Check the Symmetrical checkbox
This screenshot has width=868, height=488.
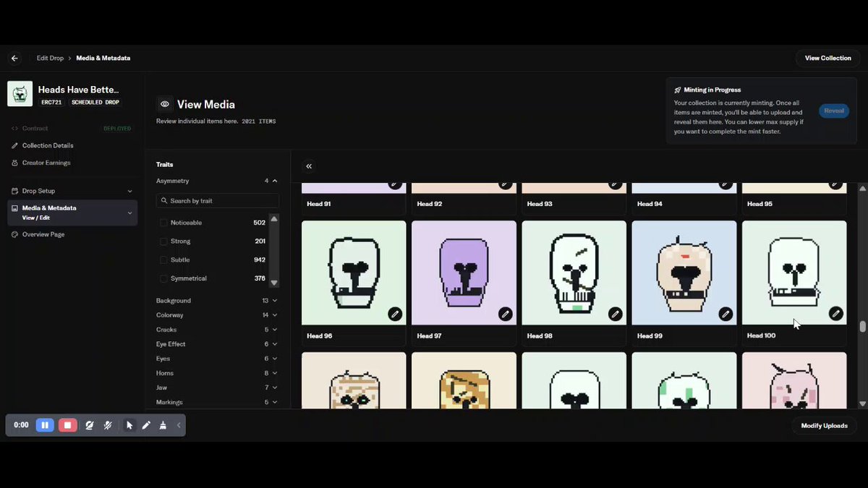tap(163, 278)
